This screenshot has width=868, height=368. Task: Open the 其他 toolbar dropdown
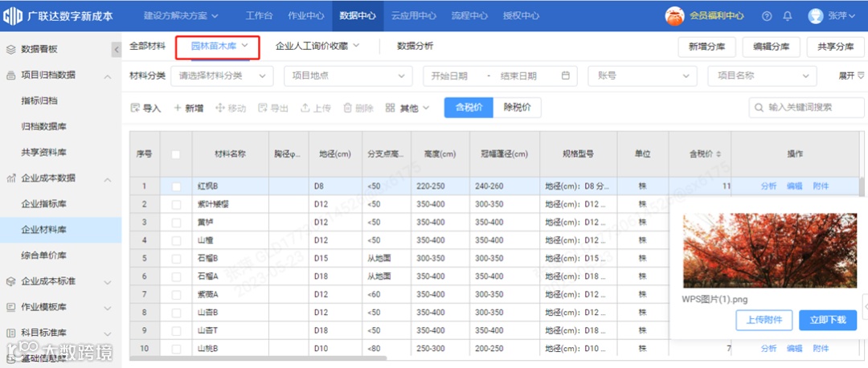pos(407,108)
